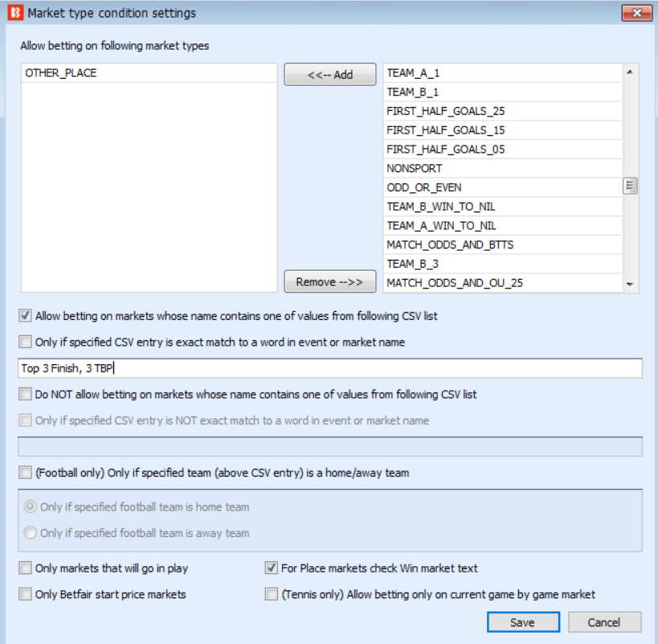The width and height of the screenshot is (658, 644).
Task: Select OTHER_PLACE in allowed market types list
Action: (x=149, y=73)
